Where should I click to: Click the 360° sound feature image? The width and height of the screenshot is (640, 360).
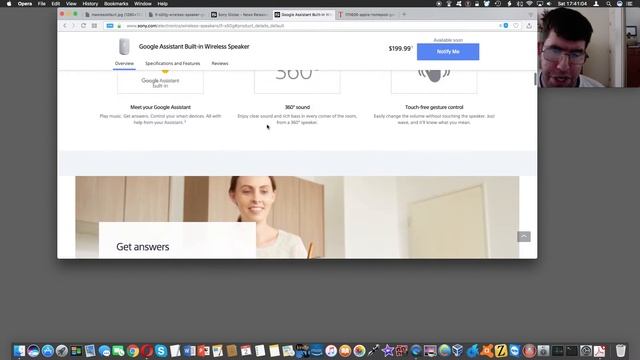click(297, 82)
